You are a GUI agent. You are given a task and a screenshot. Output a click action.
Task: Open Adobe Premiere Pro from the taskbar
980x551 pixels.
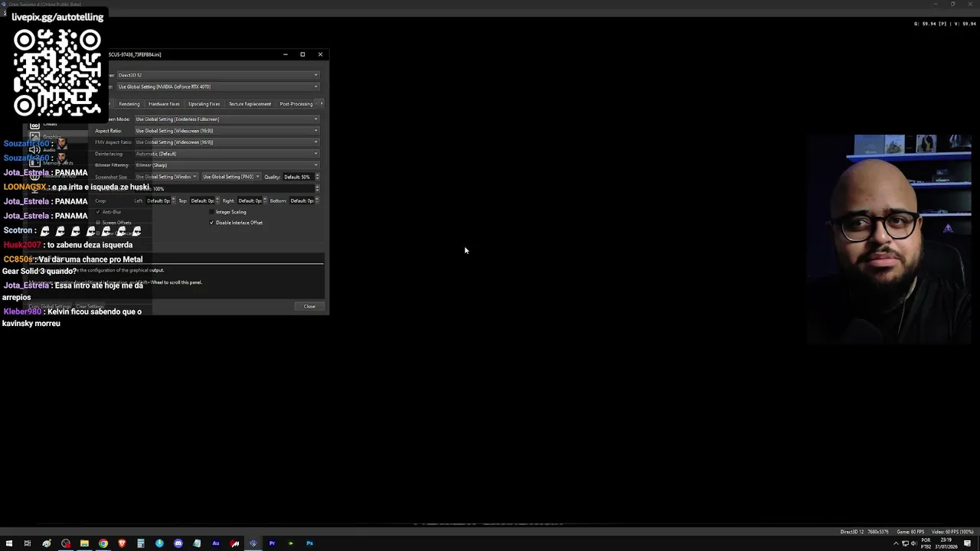tap(272, 543)
